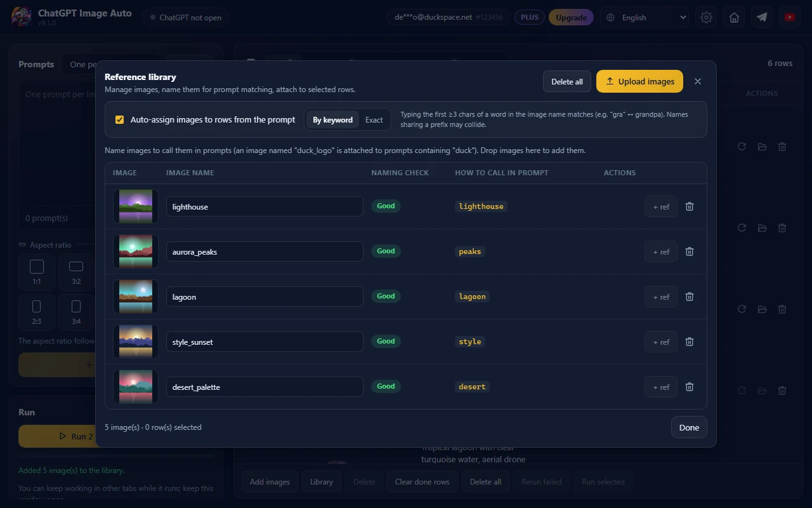Viewport: 812px width, 508px height.
Task: Attach style_sunset with + ref button
Action: (661, 342)
